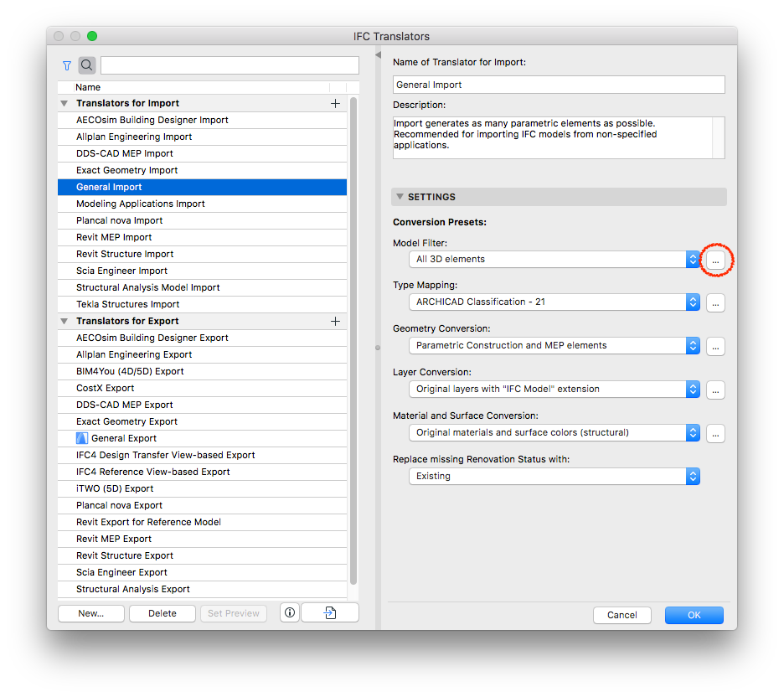784x697 pixels.
Task: Select BIM4You (4D/5D) Export
Action: (x=203, y=371)
